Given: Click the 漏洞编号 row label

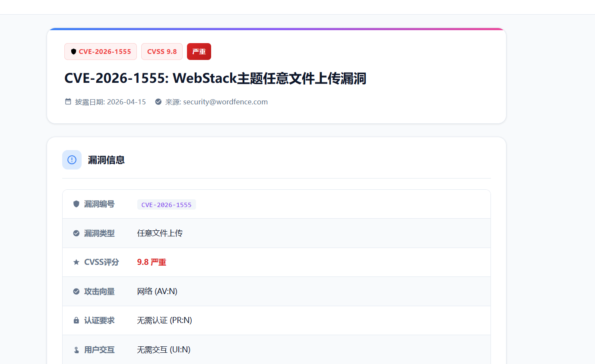Looking at the screenshot, I should pyautogui.click(x=99, y=204).
